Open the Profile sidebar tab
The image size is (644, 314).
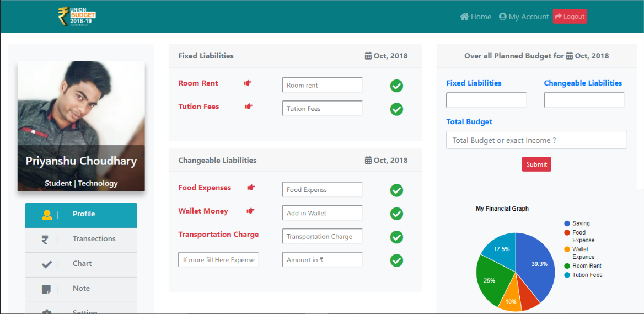[x=81, y=215]
